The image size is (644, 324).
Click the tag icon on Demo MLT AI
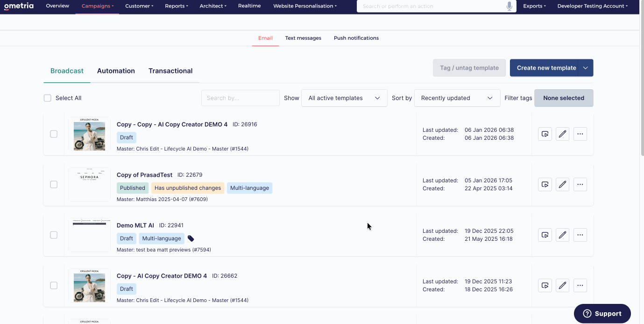(191, 238)
